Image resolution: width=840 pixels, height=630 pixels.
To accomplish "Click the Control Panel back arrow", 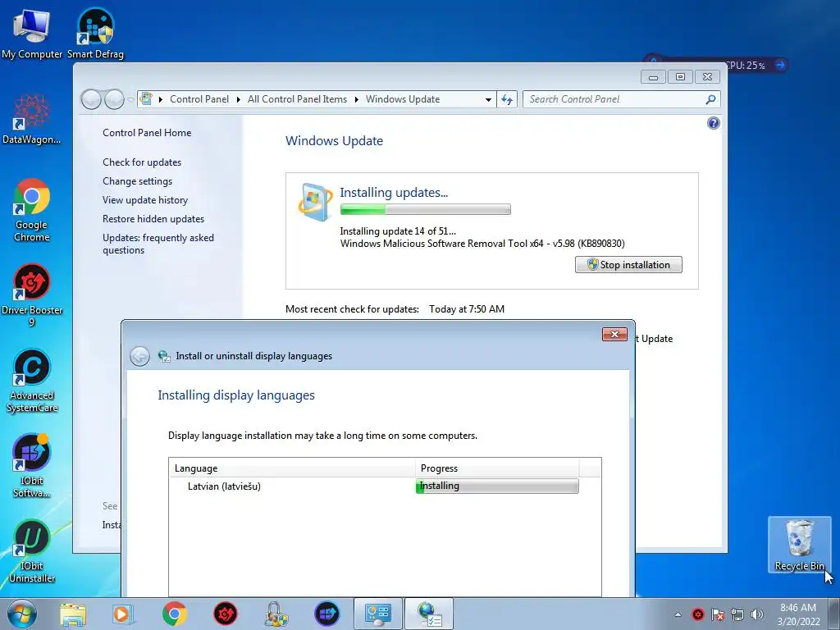I will point(91,99).
